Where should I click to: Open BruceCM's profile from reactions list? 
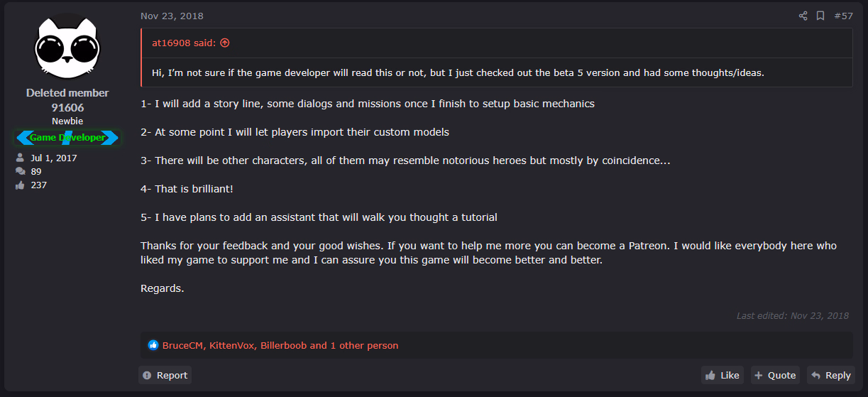(x=183, y=345)
